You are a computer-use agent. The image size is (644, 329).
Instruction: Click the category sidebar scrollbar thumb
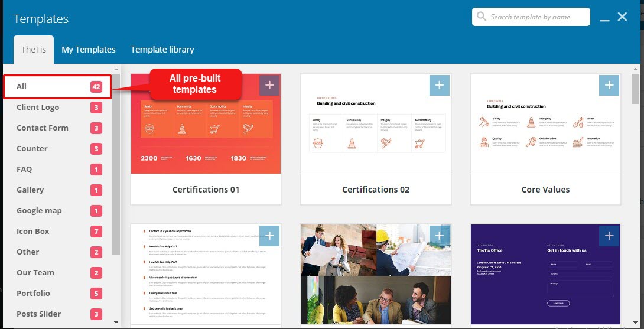pos(116,164)
